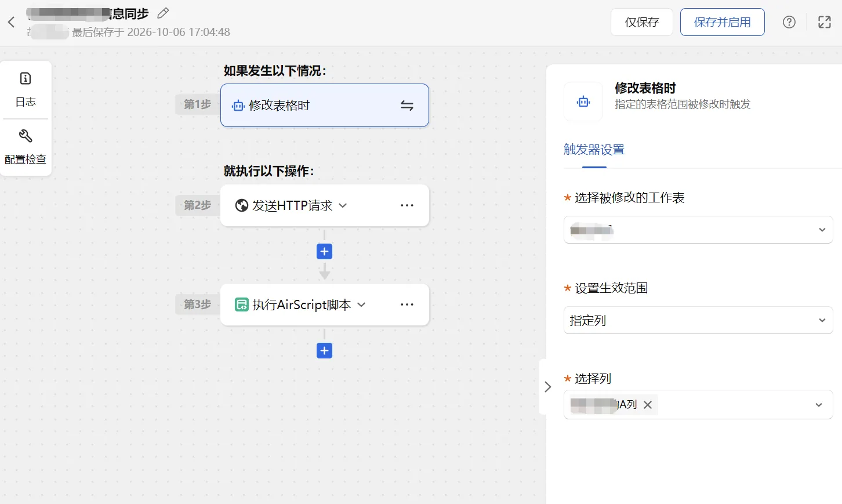The image size is (842, 504).
Task: Open the 日志 log panel icon
Action: point(26,78)
